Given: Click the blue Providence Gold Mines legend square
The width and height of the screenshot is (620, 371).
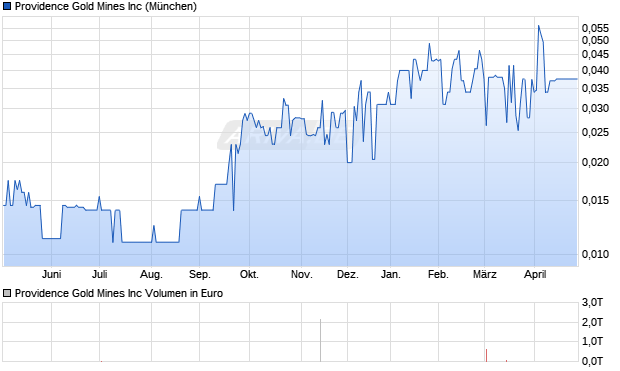Looking at the screenshot, I should [7, 6].
